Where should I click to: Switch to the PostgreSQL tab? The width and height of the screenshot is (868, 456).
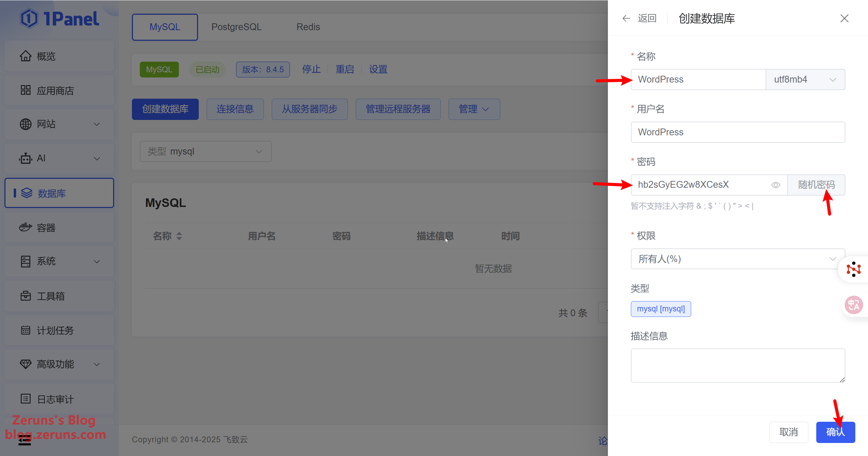236,27
